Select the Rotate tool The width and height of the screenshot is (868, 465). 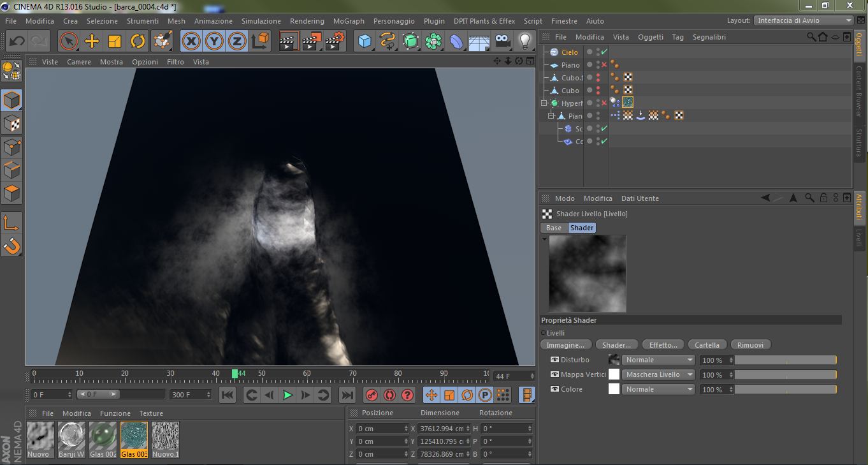(138, 41)
